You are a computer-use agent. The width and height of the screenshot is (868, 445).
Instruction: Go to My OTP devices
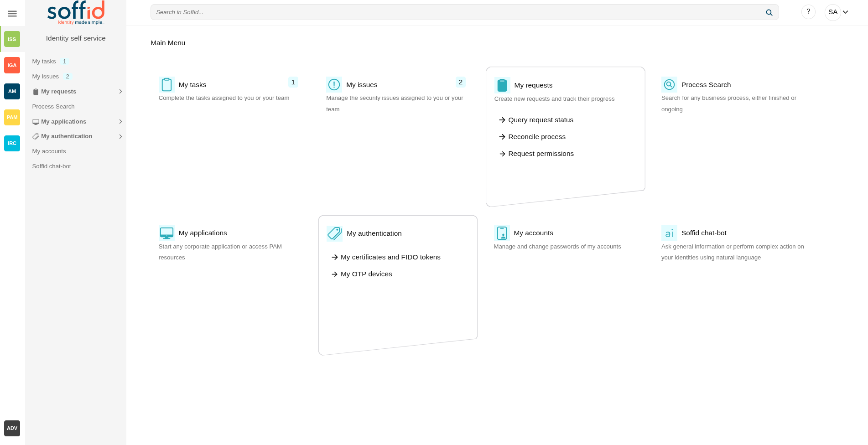[x=366, y=274]
